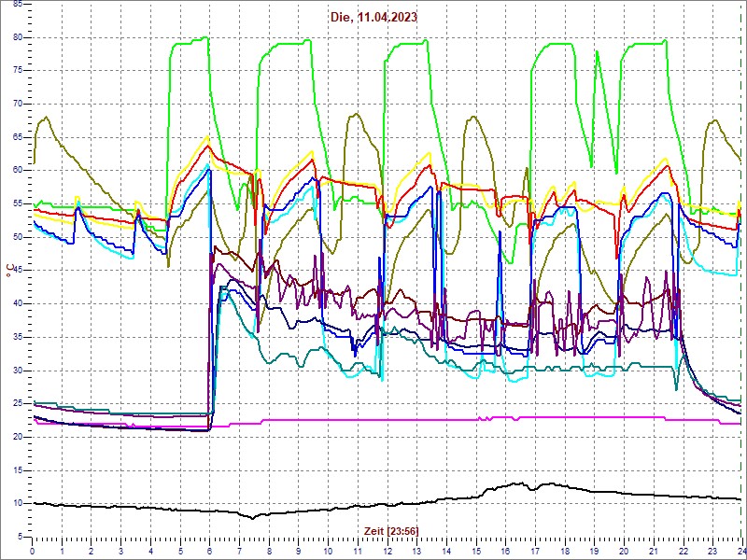Viewport: 747px width, 560px height.
Task: Click the 'Zeit [23:56]' time axis caption
Action: [x=391, y=531]
